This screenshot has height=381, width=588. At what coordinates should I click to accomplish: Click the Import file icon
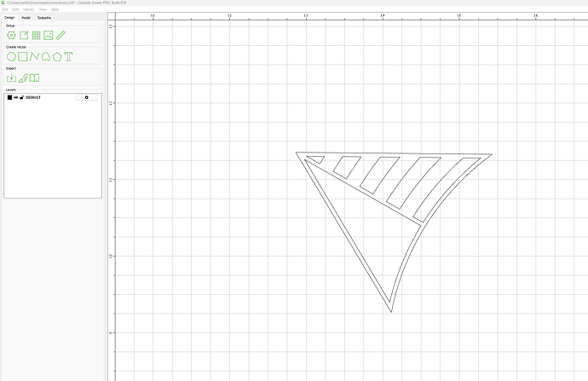tap(11, 78)
